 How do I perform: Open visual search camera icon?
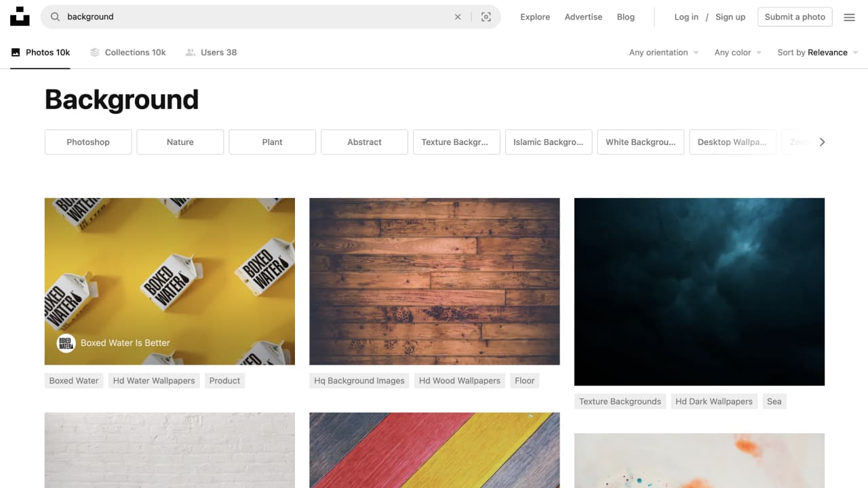[486, 17]
